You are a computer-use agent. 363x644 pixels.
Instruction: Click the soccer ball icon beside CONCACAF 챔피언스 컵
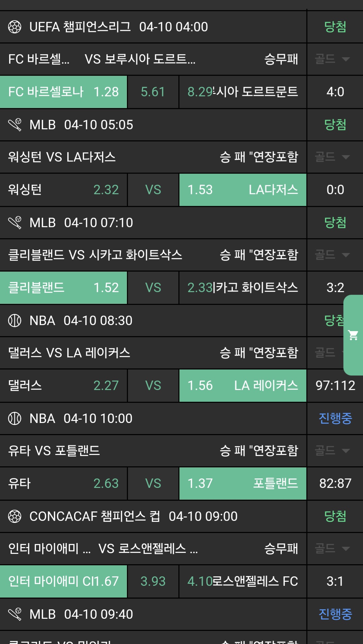pos(14,516)
